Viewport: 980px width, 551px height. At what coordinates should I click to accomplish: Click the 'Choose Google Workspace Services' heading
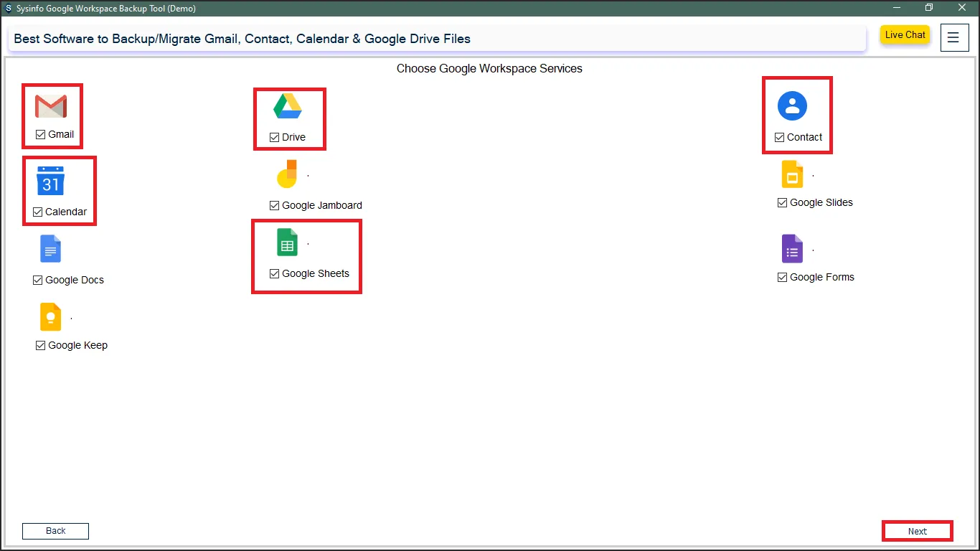(x=489, y=69)
